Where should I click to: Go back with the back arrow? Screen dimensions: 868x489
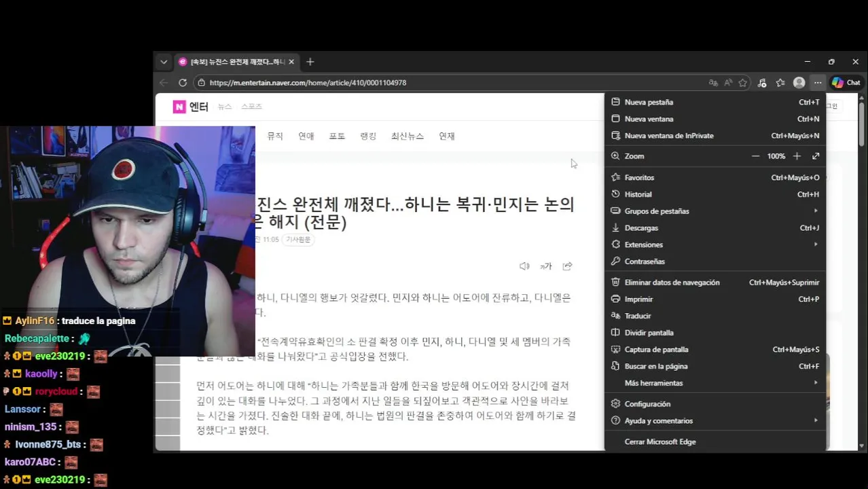(164, 82)
